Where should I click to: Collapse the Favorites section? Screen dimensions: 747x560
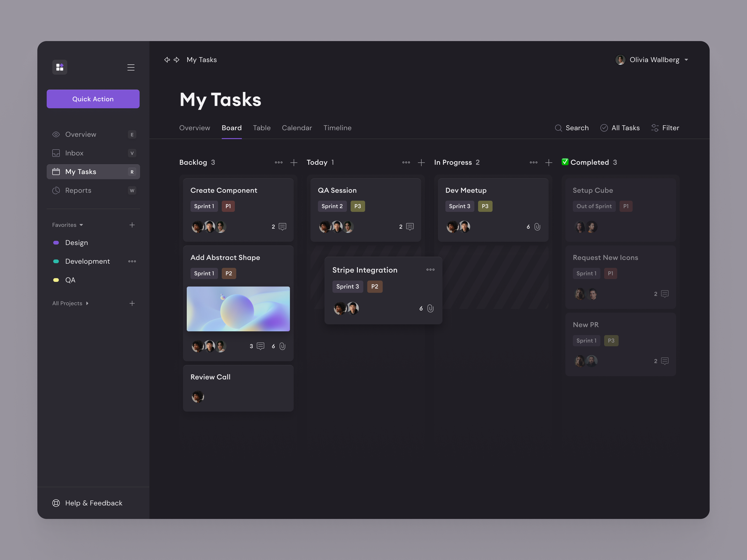[81, 225]
